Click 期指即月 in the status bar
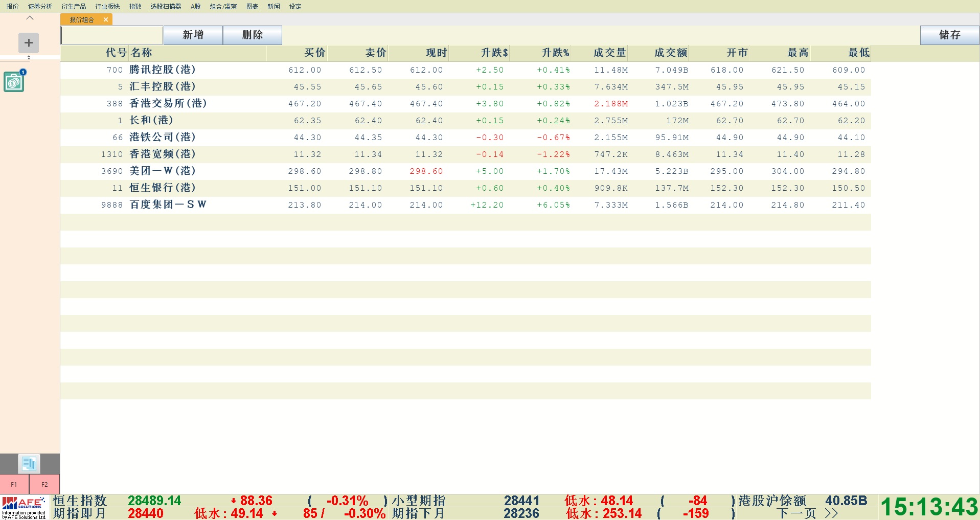The height and width of the screenshot is (520, 980). (79, 513)
